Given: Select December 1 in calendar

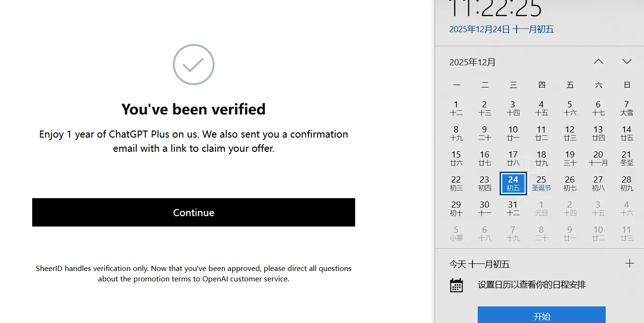Looking at the screenshot, I should tap(456, 108).
